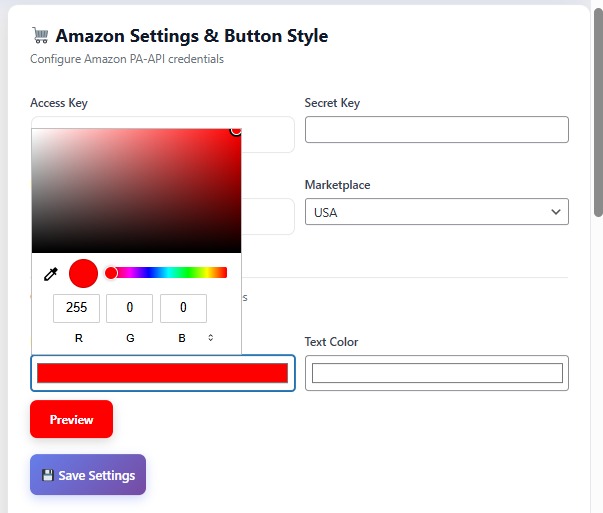Click the 'Marketplace' label

337,185
